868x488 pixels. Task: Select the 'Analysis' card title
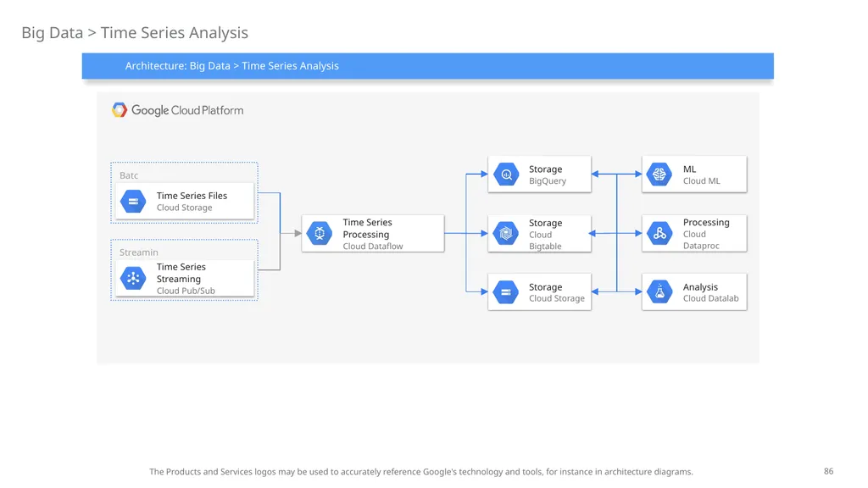coord(700,287)
